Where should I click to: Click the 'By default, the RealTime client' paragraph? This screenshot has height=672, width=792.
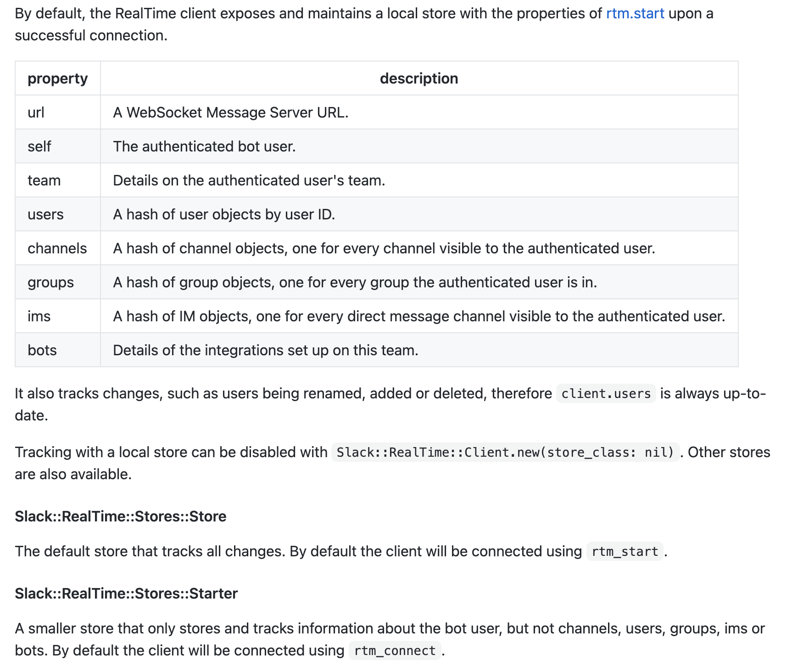click(x=364, y=24)
